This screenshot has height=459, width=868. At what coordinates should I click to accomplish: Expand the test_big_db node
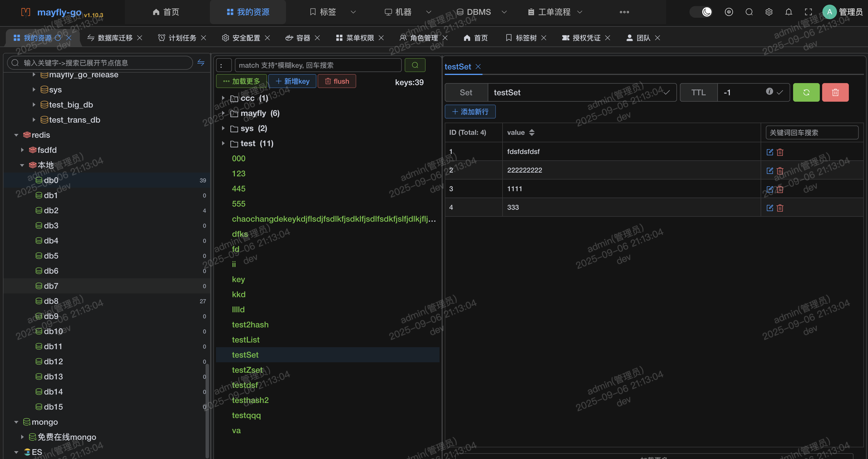[x=34, y=105]
